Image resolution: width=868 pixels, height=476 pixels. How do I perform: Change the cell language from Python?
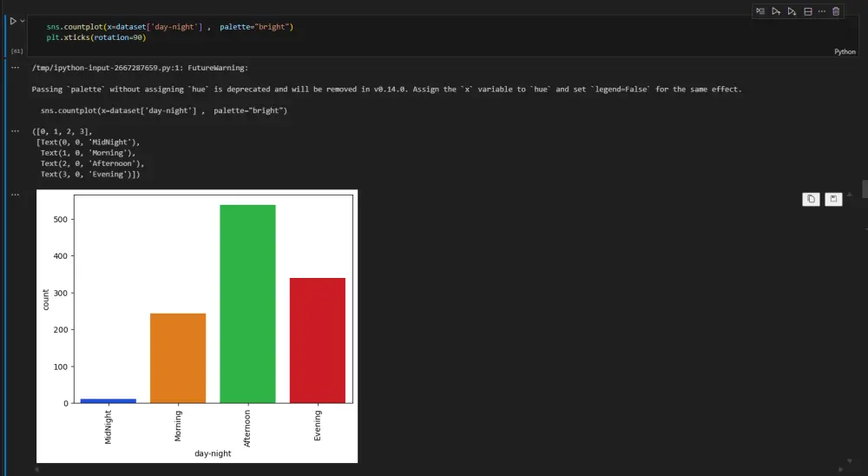845,51
